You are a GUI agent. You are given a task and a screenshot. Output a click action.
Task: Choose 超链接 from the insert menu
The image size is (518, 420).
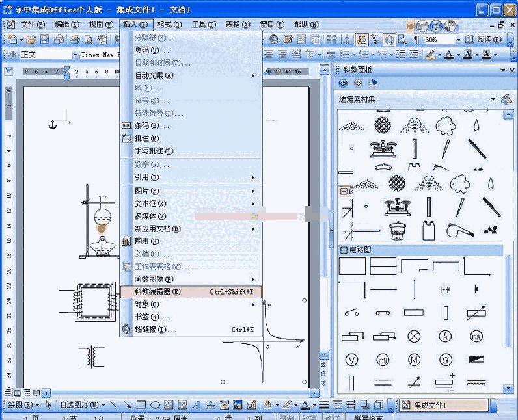click(191, 329)
